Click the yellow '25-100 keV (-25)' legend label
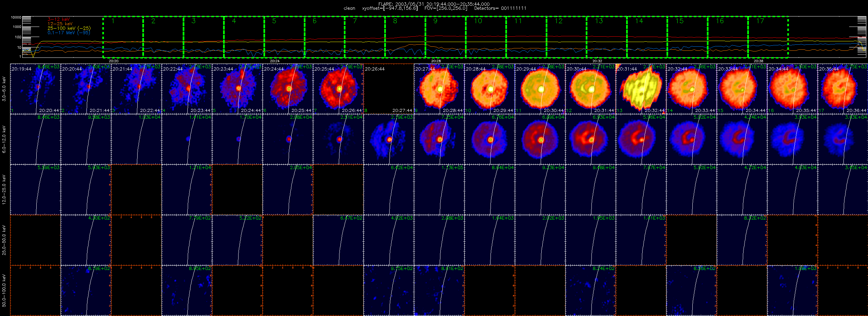 click(69, 28)
